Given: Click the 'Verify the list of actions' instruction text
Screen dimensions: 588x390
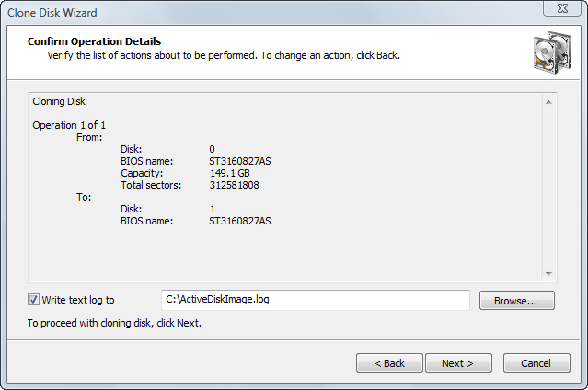Looking at the screenshot, I should point(224,55).
